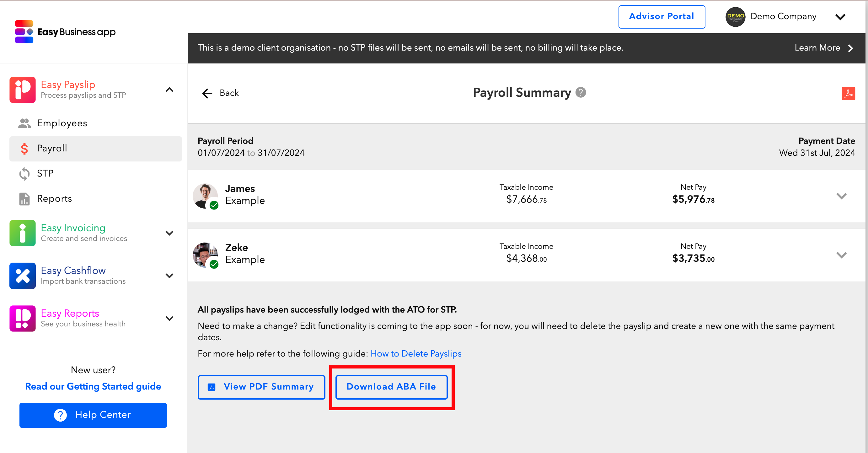Expand James Example payslip details
The height and width of the screenshot is (453, 868).
click(x=841, y=196)
